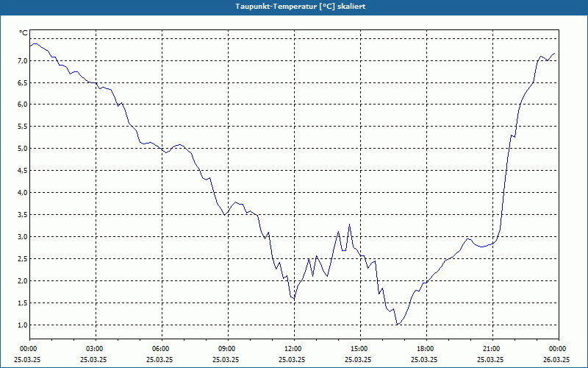Pick the 4,5 y-axis label
Screen dimensions: 588x368
[x=23, y=171]
